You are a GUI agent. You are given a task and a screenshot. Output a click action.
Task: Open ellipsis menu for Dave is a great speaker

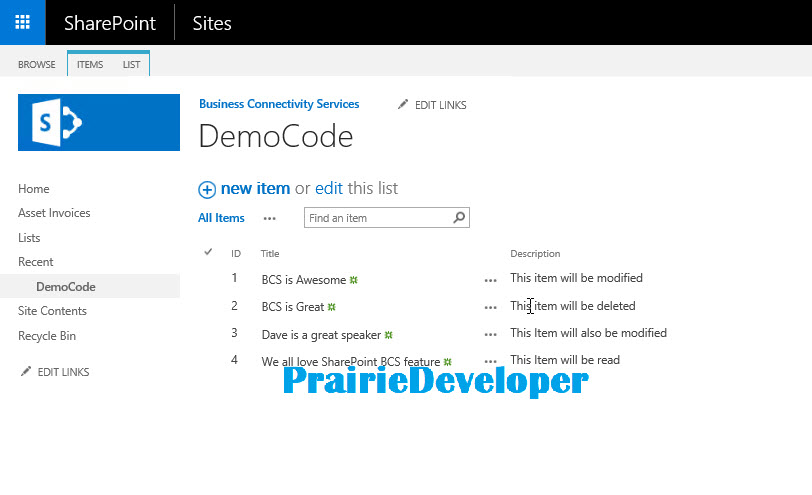tap(490, 334)
